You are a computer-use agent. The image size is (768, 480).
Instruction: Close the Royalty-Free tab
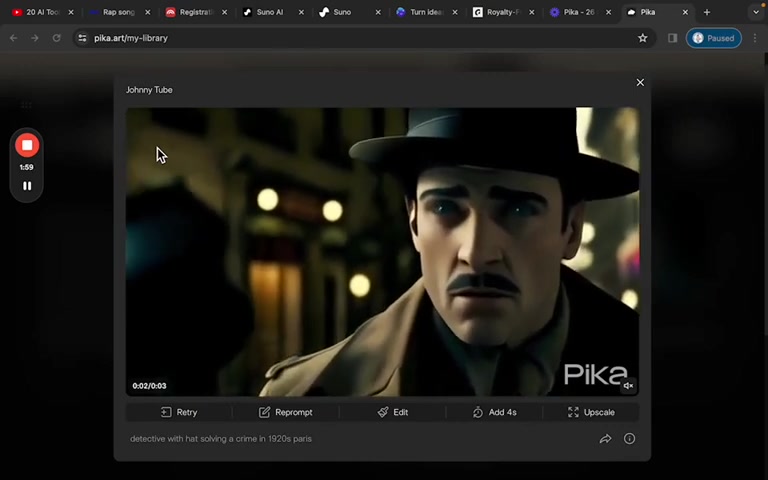click(532, 12)
